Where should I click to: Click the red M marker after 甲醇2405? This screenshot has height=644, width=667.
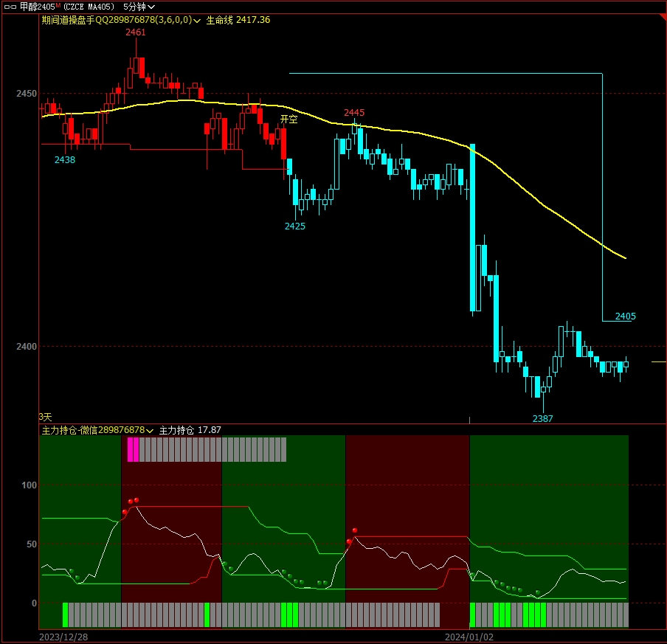58,5
